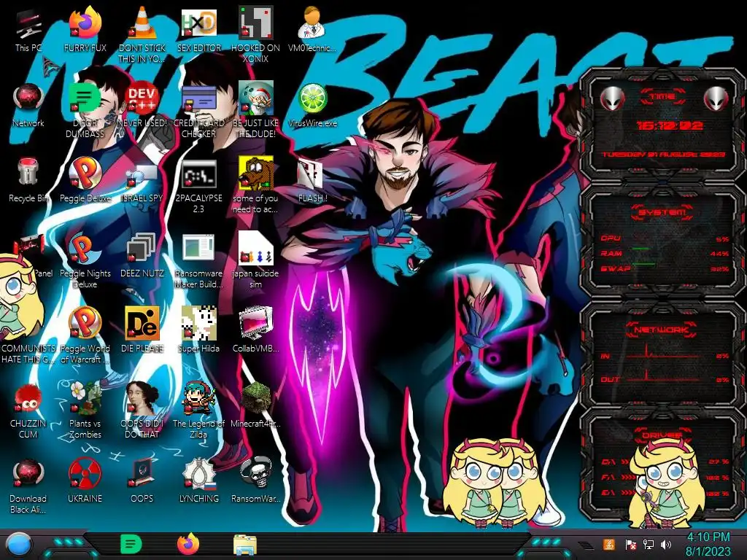Select the OOPS laptop icon
The height and width of the screenshot is (560, 747).
142,481
